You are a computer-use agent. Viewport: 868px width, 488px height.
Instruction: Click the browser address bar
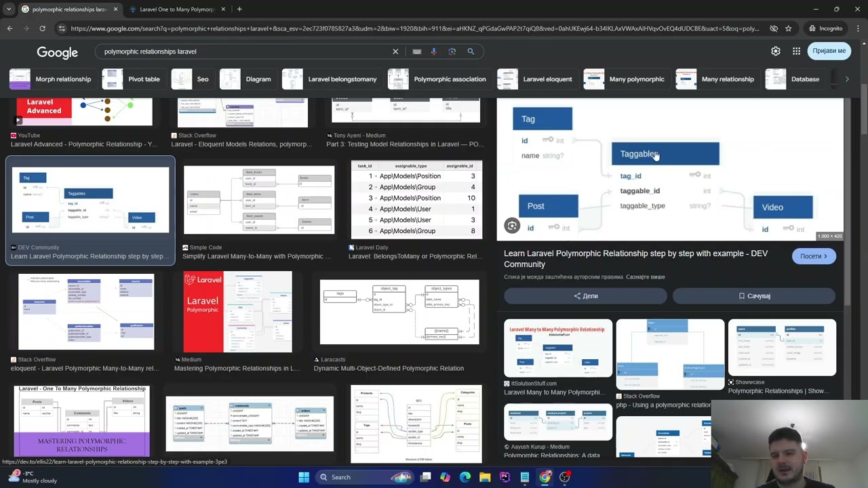414,28
